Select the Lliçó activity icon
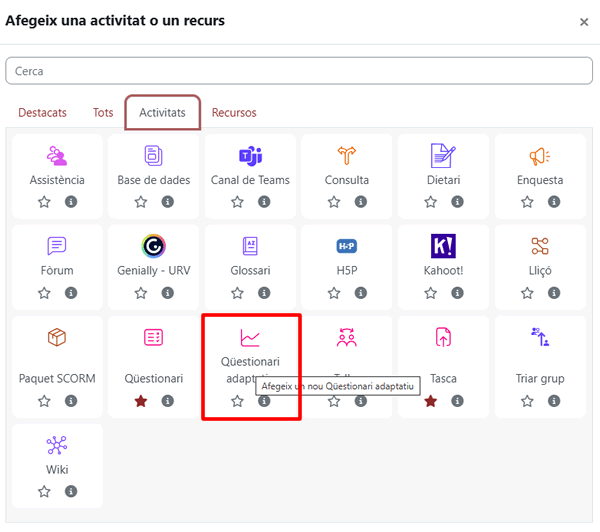 click(540, 246)
